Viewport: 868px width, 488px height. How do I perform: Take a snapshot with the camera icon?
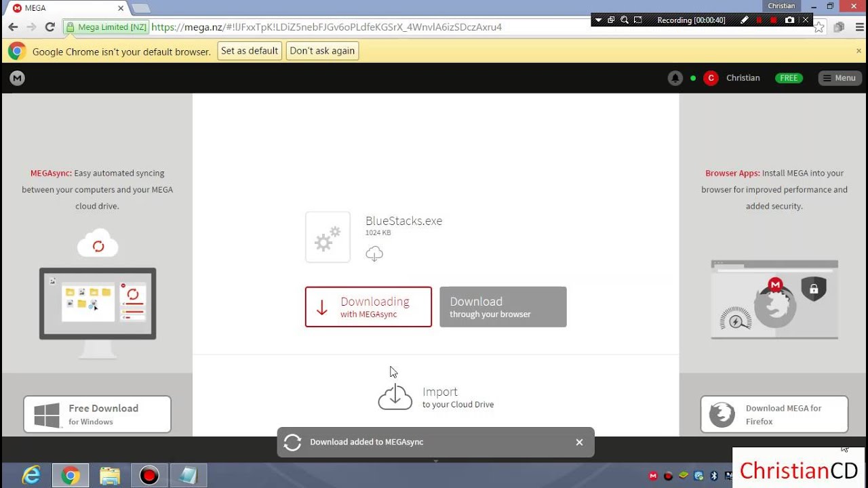[x=789, y=20]
